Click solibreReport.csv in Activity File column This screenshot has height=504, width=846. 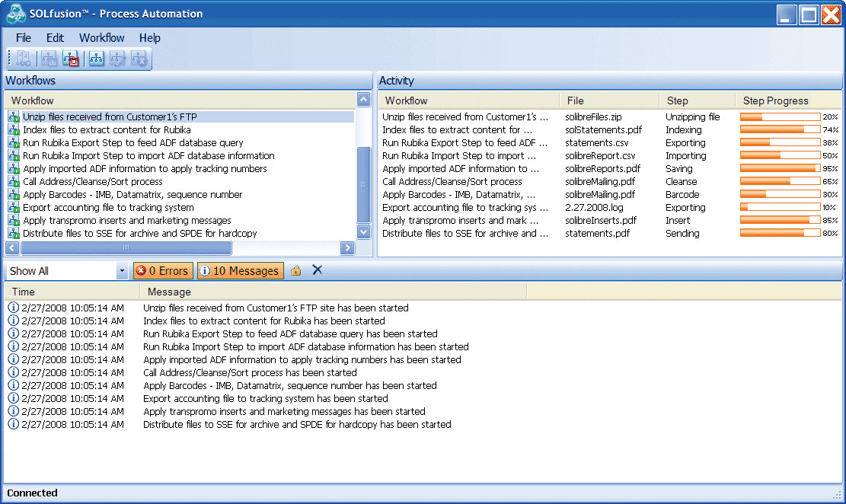click(x=600, y=155)
